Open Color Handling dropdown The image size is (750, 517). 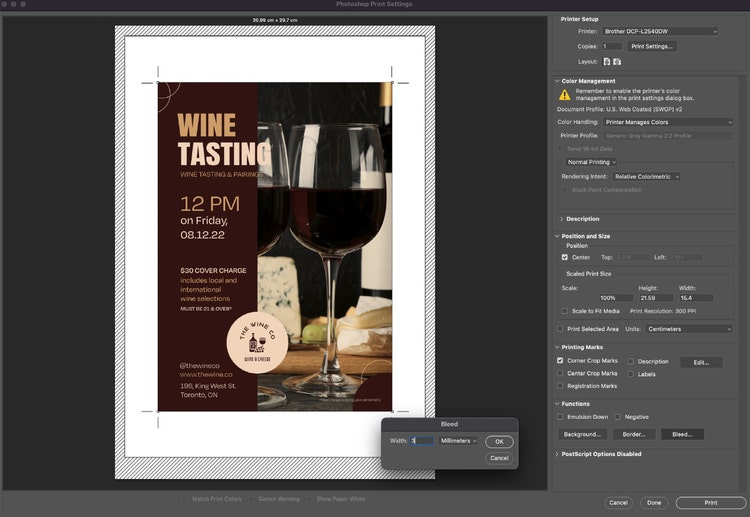(668, 122)
